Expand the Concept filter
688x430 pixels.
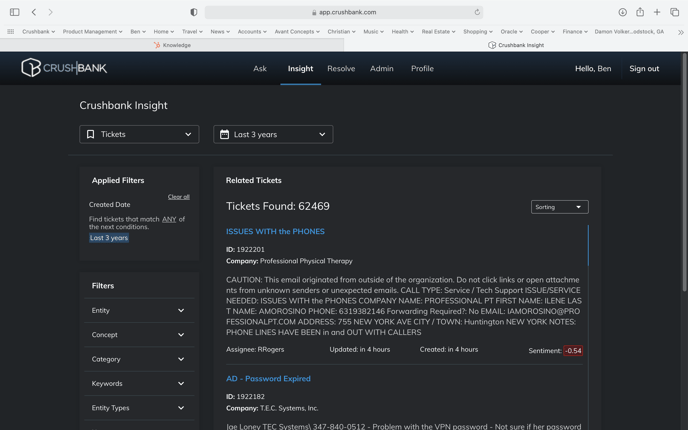(139, 335)
